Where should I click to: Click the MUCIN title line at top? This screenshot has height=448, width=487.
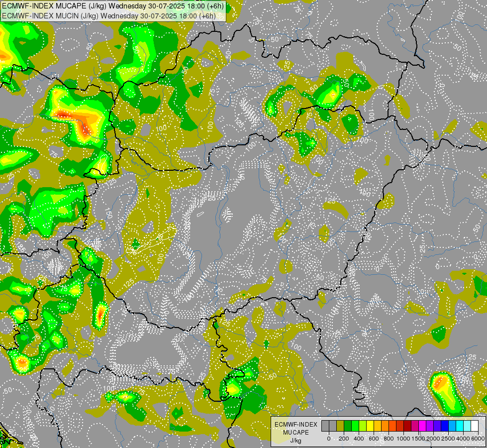pyautogui.click(x=109, y=15)
